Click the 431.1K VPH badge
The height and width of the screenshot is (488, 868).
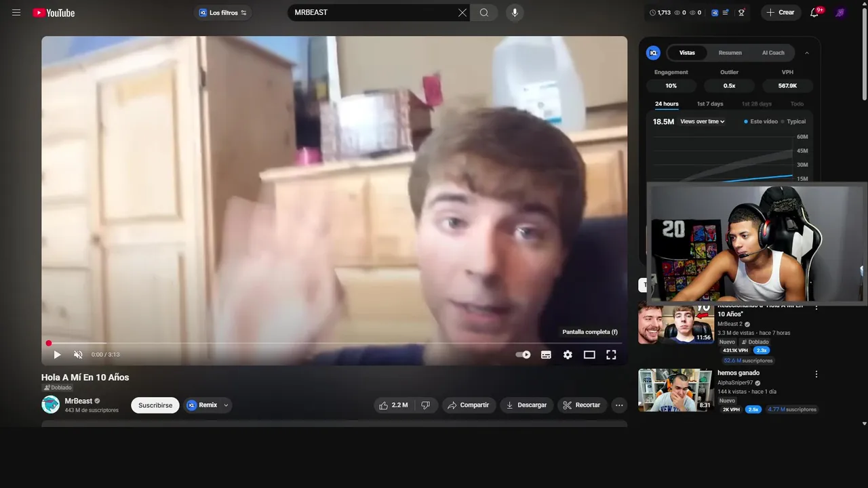tap(735, 350)
